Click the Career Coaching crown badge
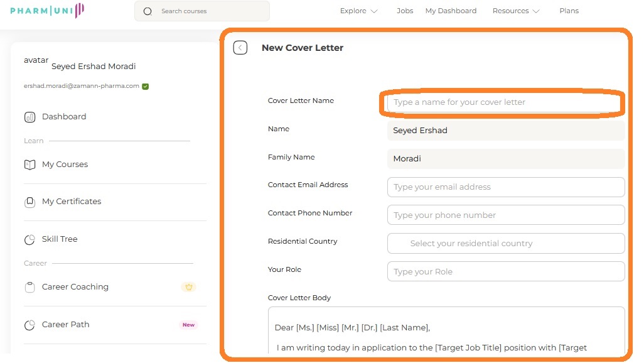 (x=188, y=287)
